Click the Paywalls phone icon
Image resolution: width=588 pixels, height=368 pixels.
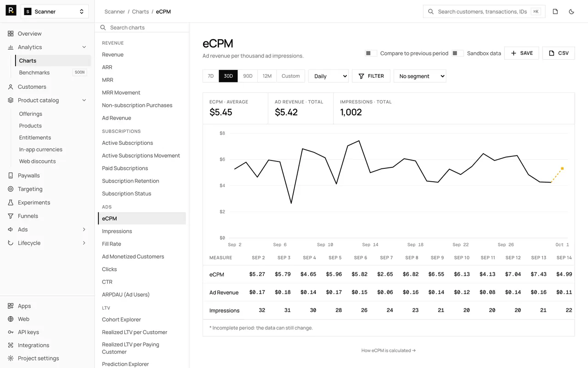(11, 175)
